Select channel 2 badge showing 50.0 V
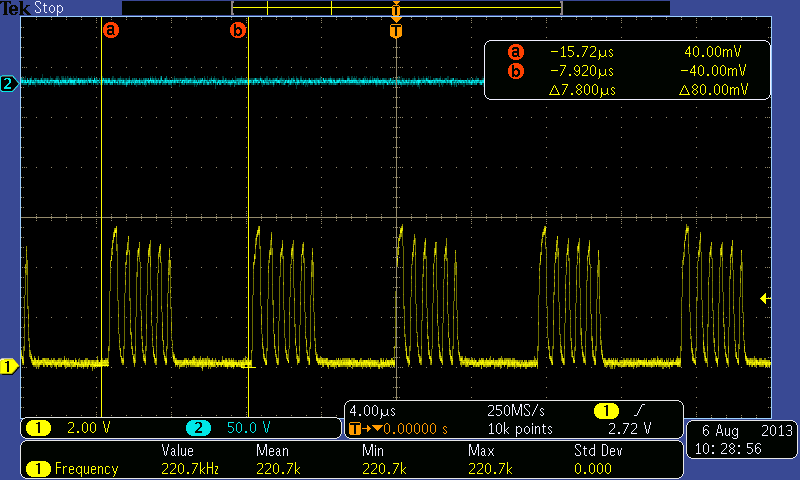The height and width of the screenshot is (480, 800). coord(198,427)
